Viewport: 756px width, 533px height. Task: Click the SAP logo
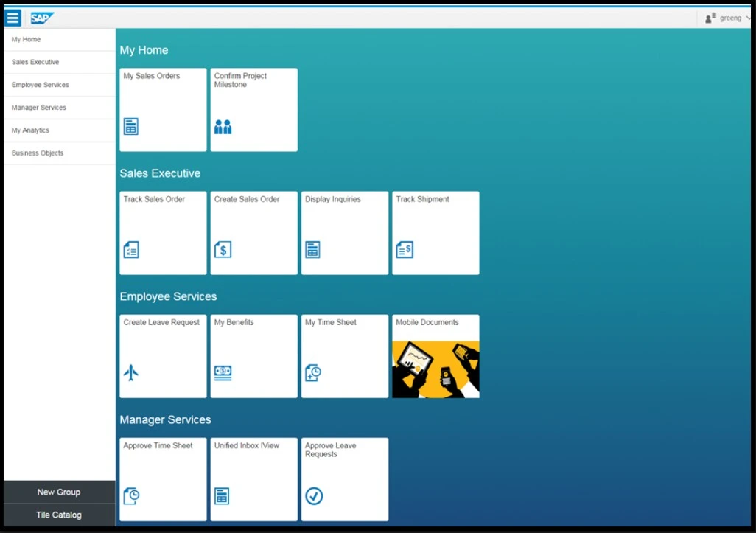(41, 17)
